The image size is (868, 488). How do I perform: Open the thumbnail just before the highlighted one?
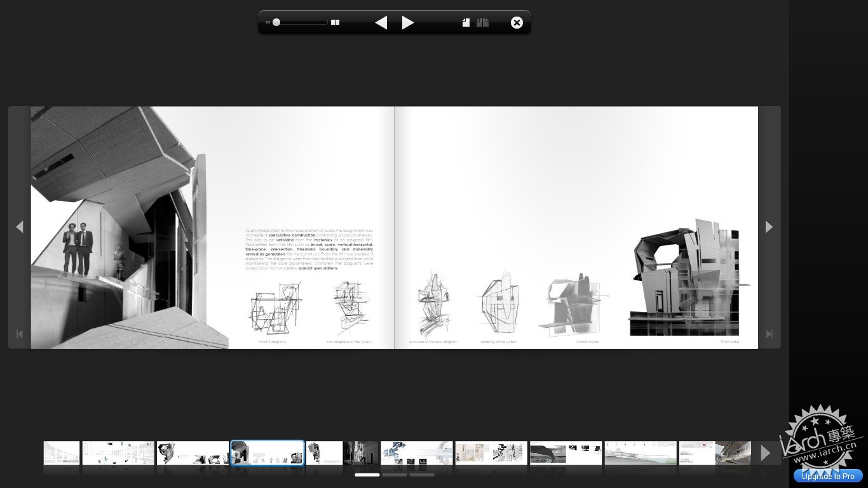(x=193, y=453)
